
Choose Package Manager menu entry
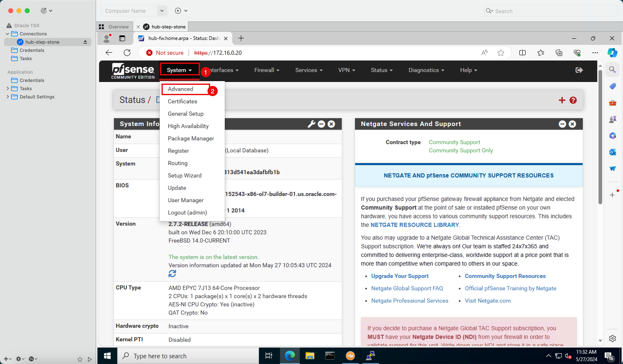(x=191, y=138)
